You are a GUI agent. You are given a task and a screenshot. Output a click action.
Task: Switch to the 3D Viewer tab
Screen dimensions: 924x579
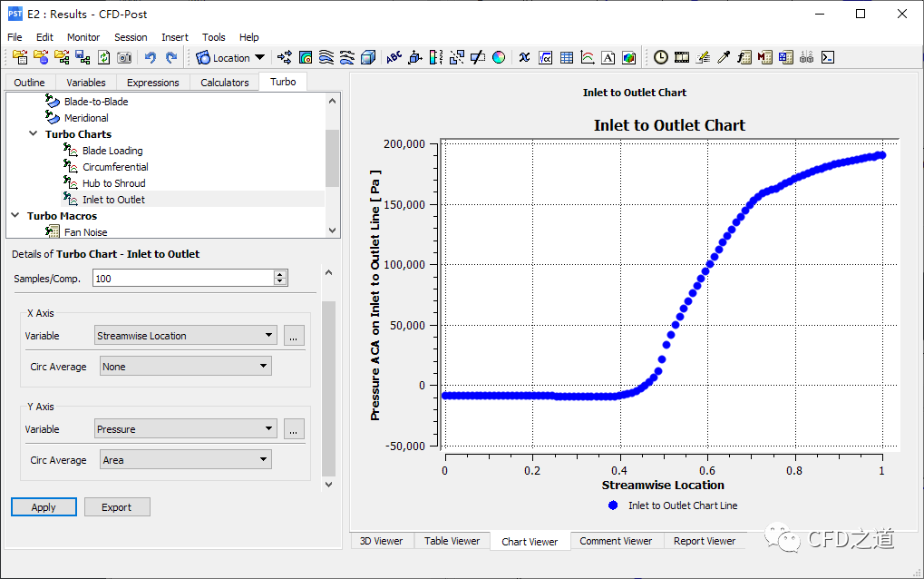[381, 541]
